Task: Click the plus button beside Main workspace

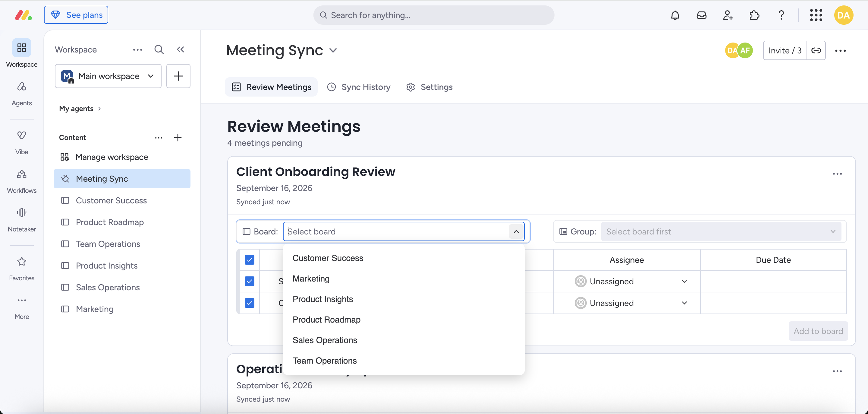Action: [178, 76]
